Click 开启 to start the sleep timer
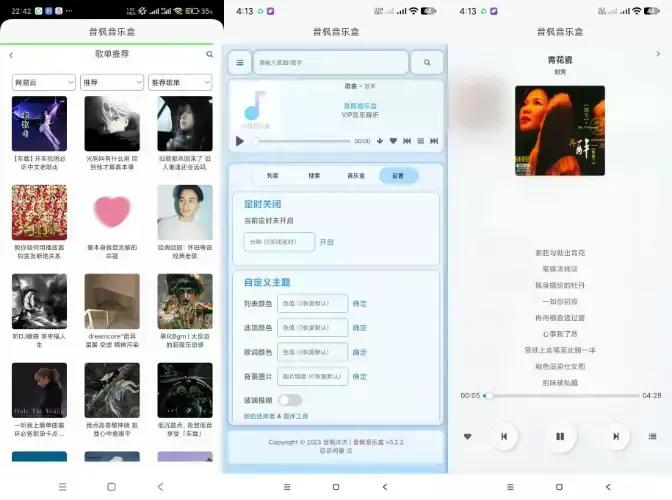The image size is (672, 500). point(326,242)
